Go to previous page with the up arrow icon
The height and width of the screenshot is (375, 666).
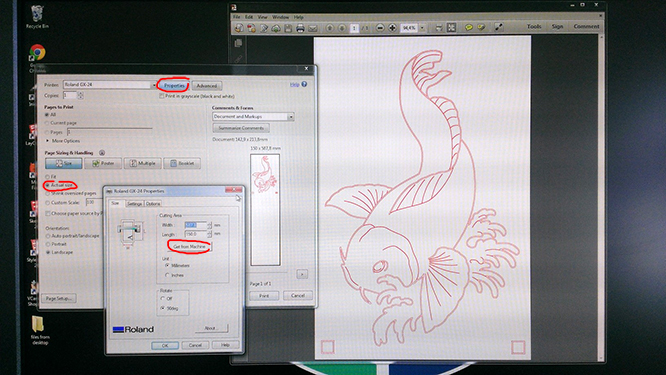pos(330,28)
